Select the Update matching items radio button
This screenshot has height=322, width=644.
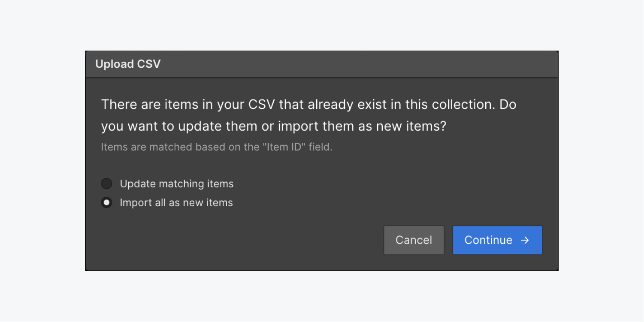click(106, 184)
